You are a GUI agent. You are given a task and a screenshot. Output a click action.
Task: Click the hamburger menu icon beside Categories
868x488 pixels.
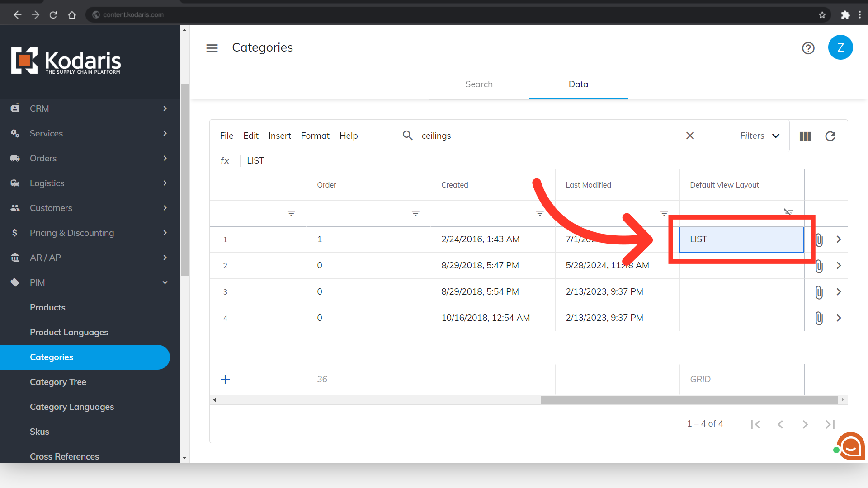click(212, 48)
